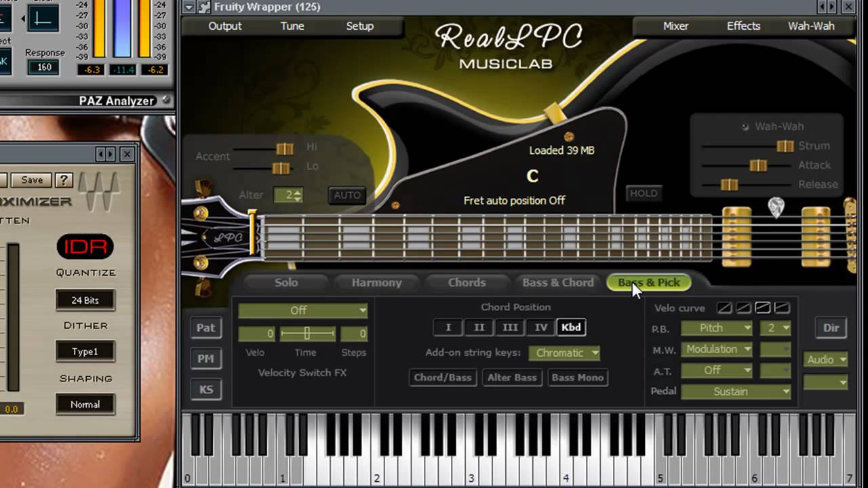Open the P.B. Pitch dropdown
Viewport: 868px width, 488px height.
click(x=717, y=327)
